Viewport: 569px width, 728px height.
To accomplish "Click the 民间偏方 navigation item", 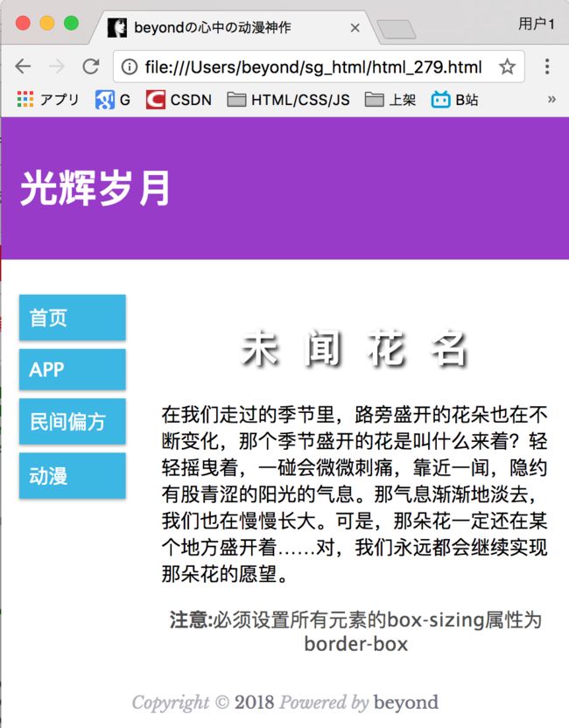I will 73,422.
